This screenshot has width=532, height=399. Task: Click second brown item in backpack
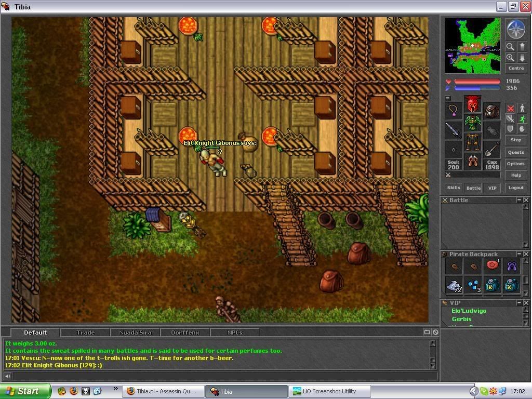473,267
